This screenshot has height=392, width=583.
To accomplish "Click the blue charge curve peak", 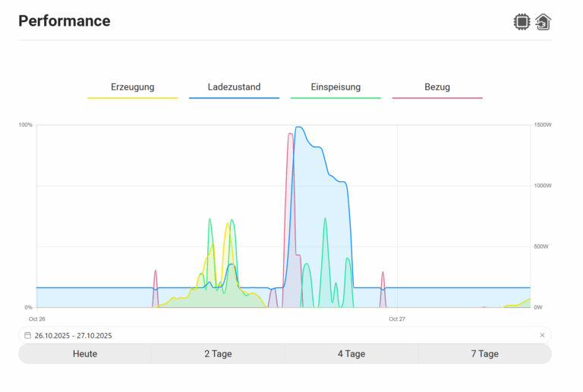I will click(x=299, y=127).
